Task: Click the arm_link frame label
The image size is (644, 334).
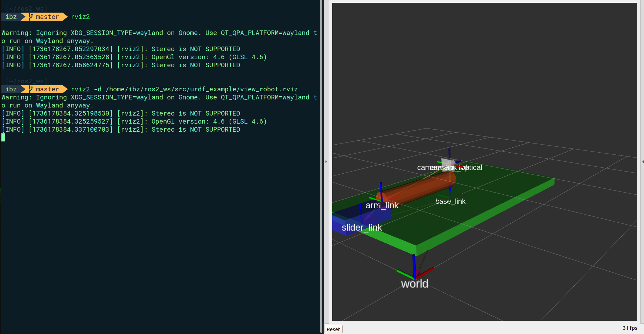Action: coord(382,206)
